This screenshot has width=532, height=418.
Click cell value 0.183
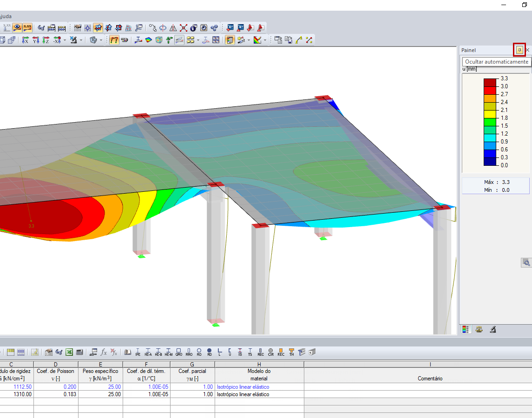click(x=56, y=394)
